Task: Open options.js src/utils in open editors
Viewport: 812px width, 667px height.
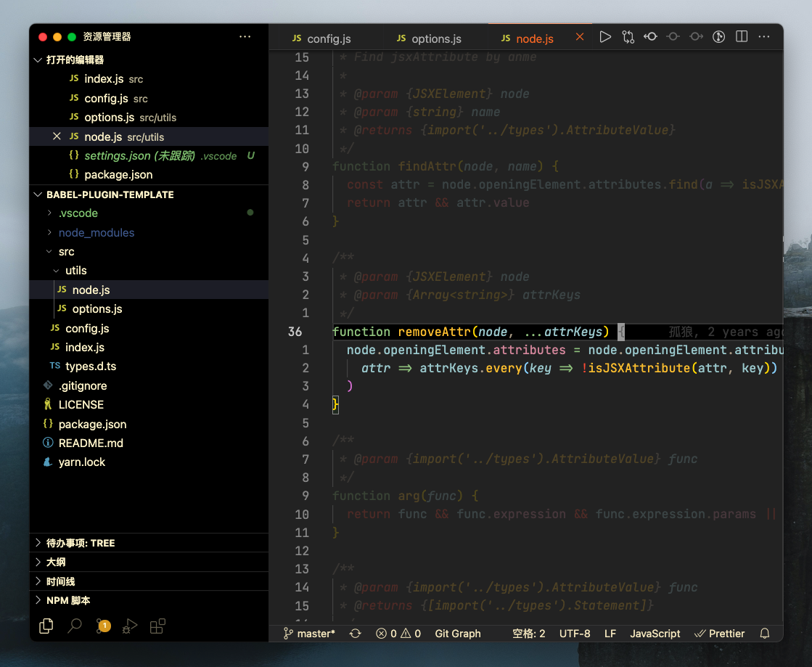Action: [149, 118]
